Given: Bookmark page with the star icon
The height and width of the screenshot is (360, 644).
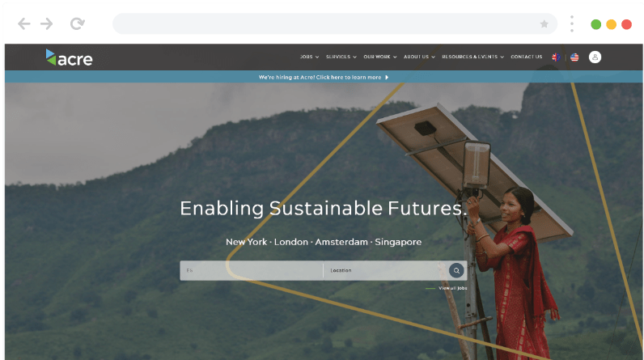Looking at the screenshot, I should [x=544, y=23].
